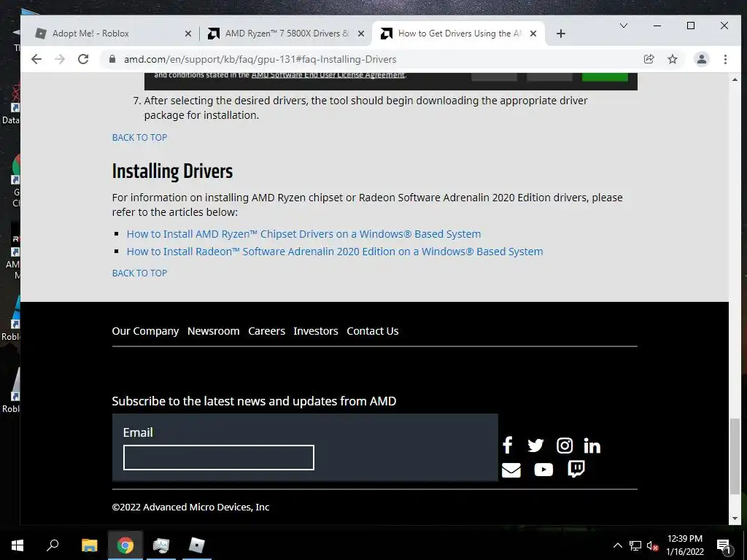This screenshot has width=747, height=560.
Task: Click ©2022 Advanced Micro Devices, Inc text
Action: pyautogui.click(x=190, y=507)
